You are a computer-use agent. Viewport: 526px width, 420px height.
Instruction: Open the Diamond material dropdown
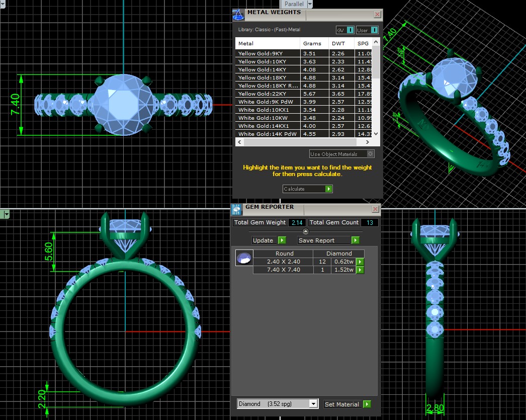click(x=313, y=404)
